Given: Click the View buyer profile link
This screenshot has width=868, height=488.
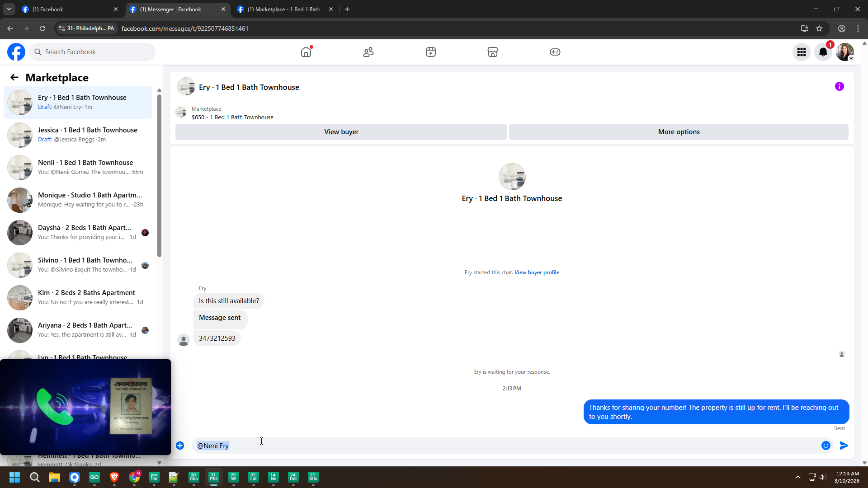Looking at the screenshot, I should 537,272.
